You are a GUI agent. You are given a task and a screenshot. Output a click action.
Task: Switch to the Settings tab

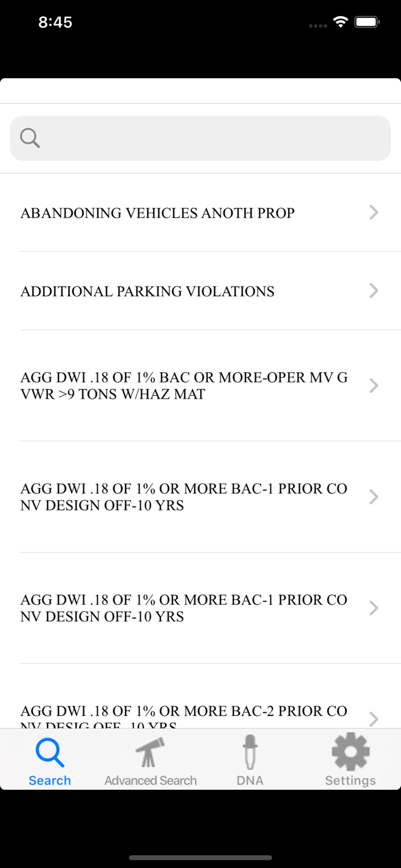pos(350,759)
